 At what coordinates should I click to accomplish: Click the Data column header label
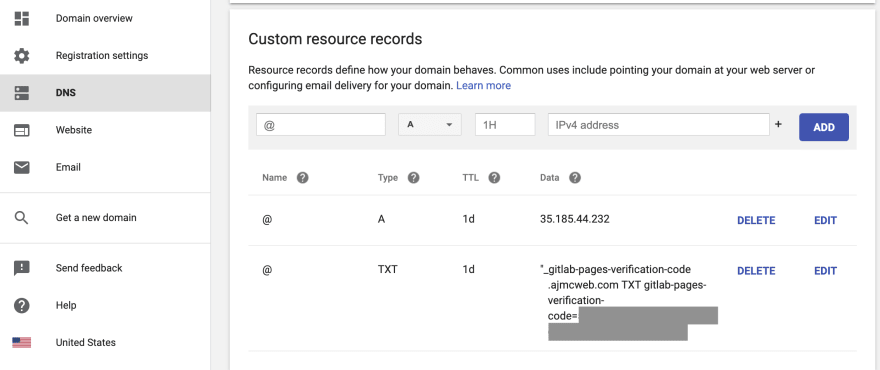click(x=549, y=178)
